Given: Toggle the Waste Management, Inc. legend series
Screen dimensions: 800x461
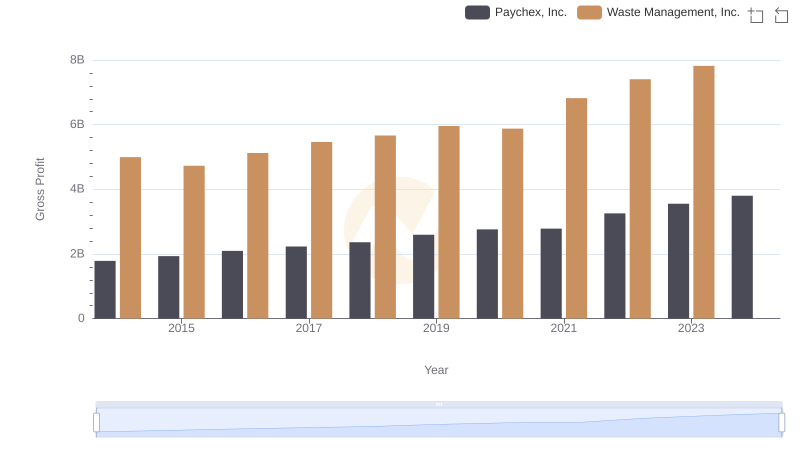Looking at the screenshot, I should [x=658, y=12].
